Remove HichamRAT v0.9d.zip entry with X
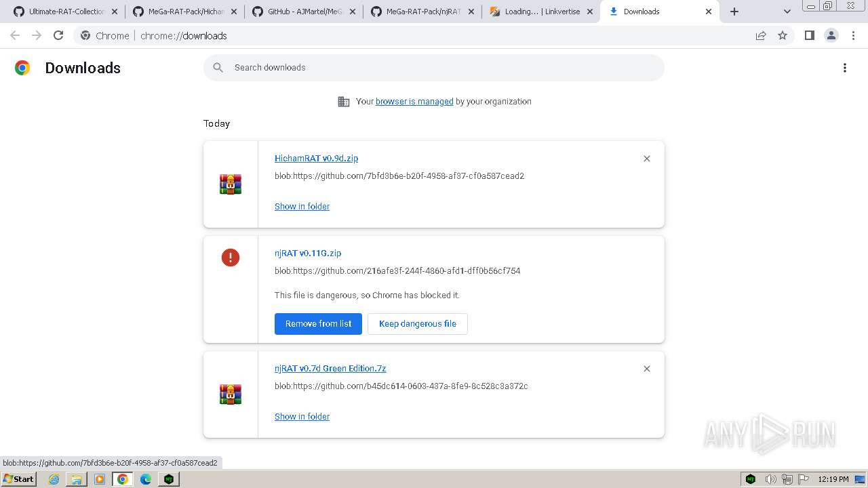 tap(647, 159)
